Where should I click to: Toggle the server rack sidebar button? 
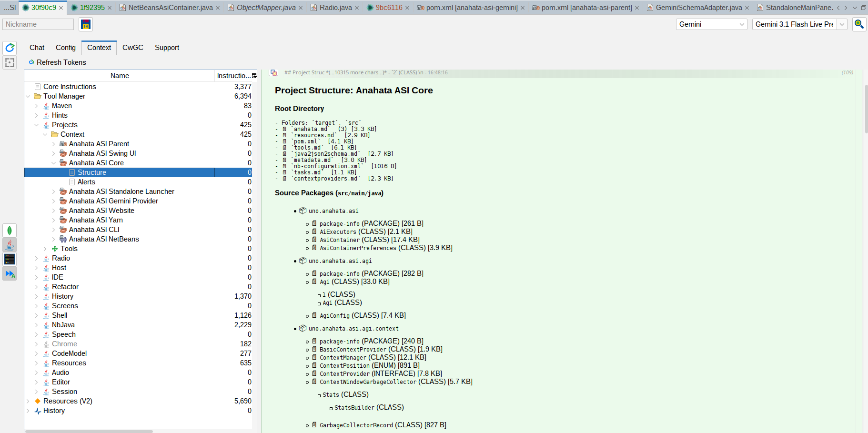coord(10,259)
